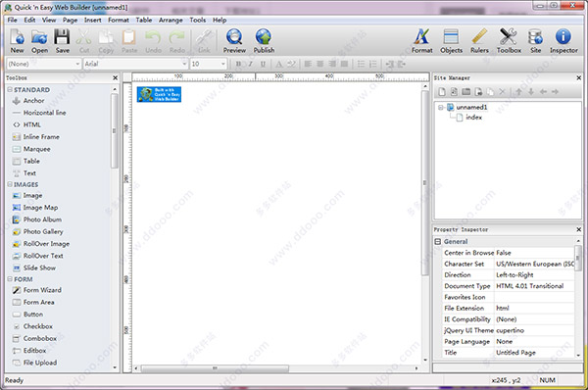Collapse the FORM toolbox section
Image resolution: width=588 pixels, height=390 pixels.
(x=10, y=279)
